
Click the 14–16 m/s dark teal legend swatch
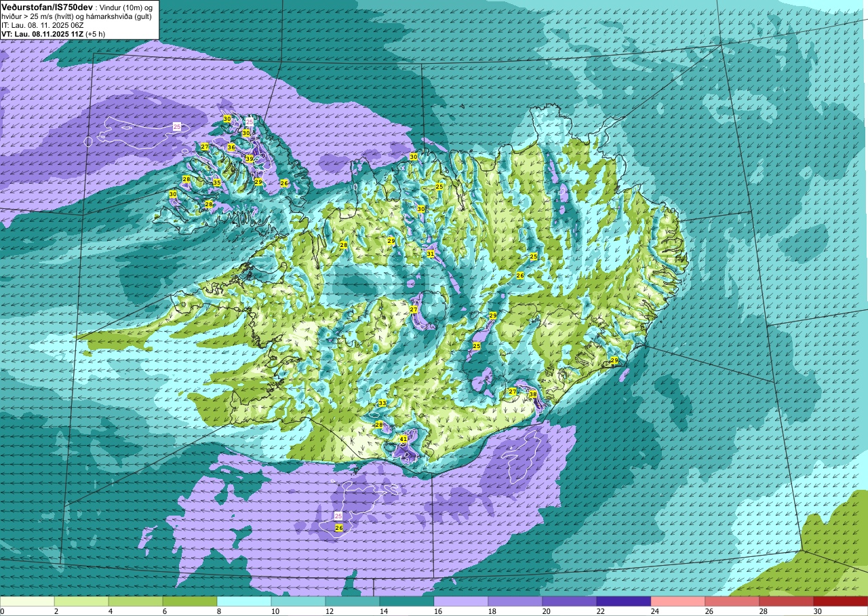coord(407,601)
